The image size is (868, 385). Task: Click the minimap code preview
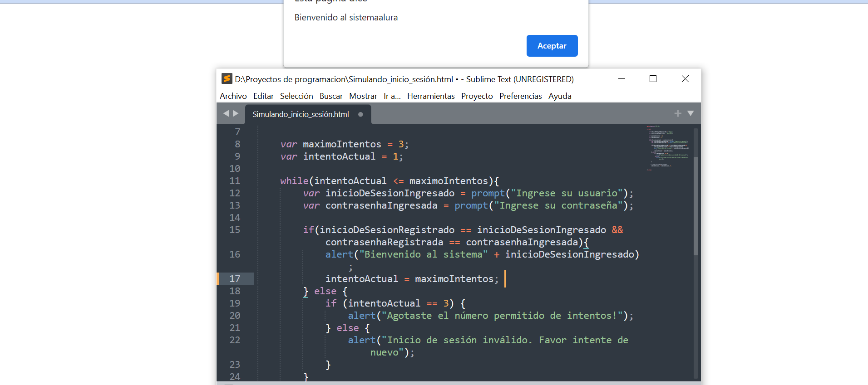(x=667, y=147)
